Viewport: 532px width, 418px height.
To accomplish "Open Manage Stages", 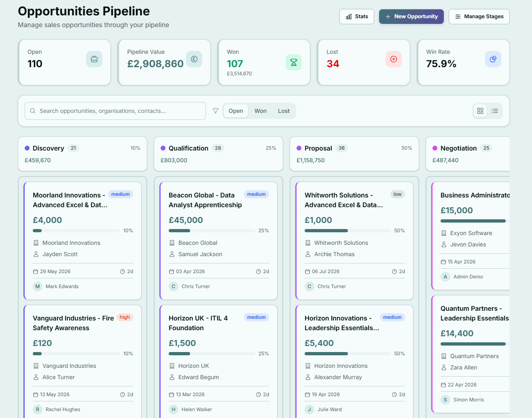I will click(479, 17).
